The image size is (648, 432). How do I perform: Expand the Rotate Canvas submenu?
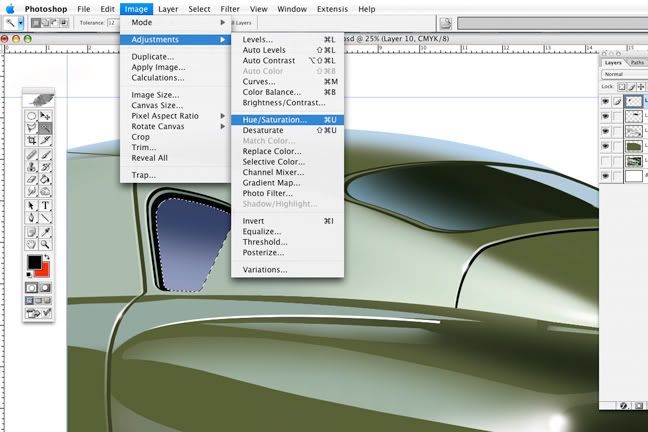(x=175, y=126)
